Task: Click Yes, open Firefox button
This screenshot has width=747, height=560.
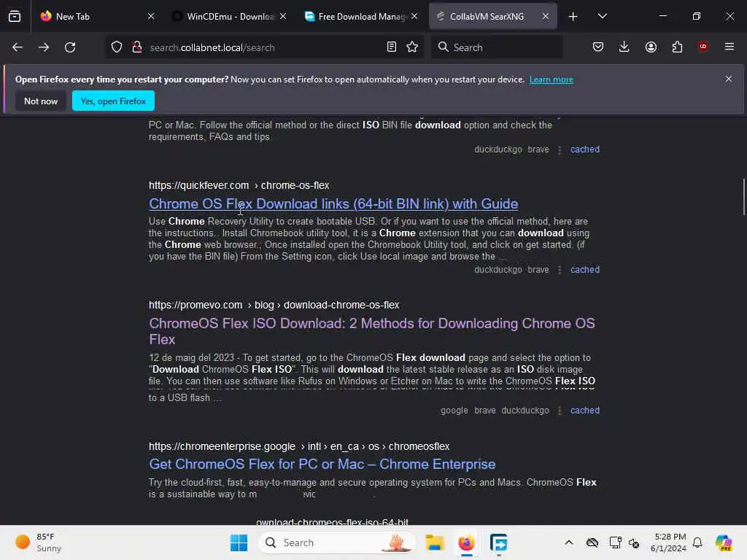Action: click(113, 101)
